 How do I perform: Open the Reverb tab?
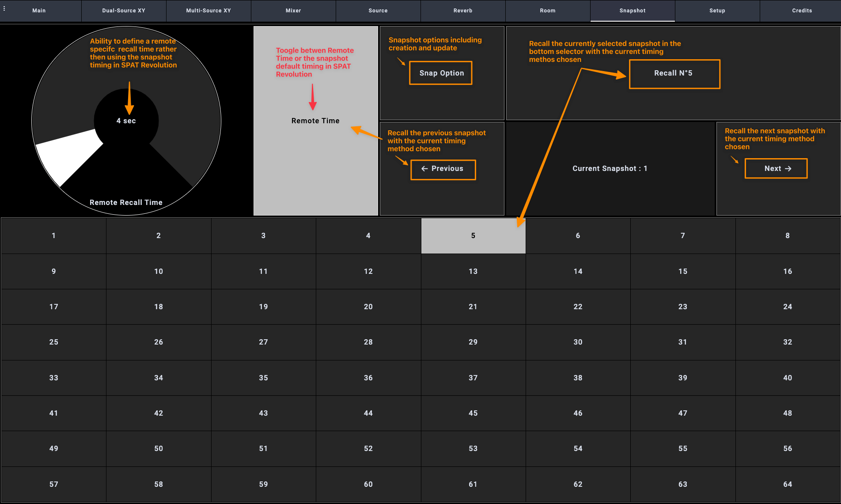[x=463, y=11]
